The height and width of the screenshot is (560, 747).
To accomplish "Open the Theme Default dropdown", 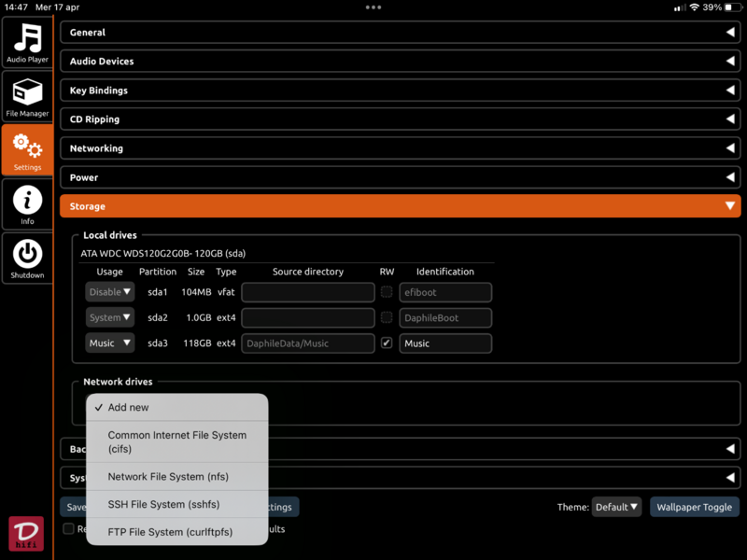I will (x=617, y=507).
